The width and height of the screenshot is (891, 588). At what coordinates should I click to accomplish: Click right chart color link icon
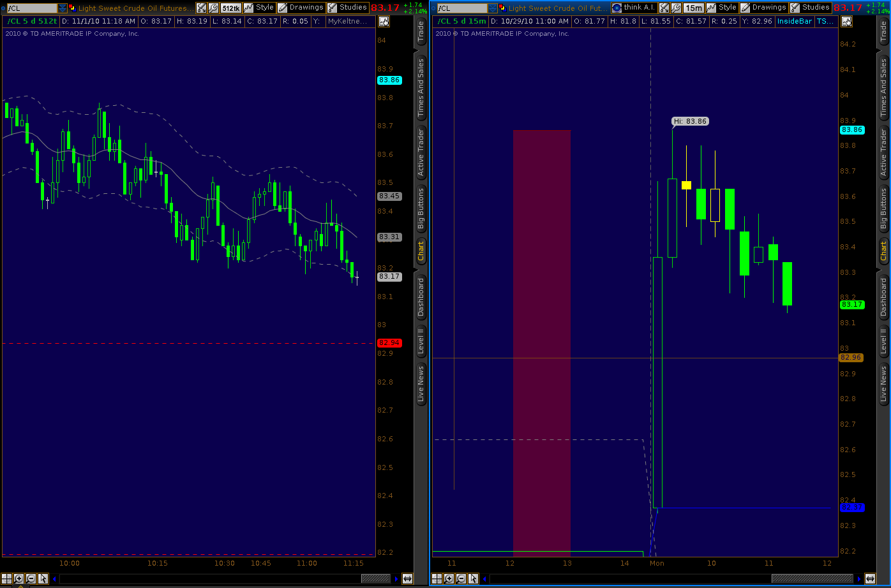(502, 8)
